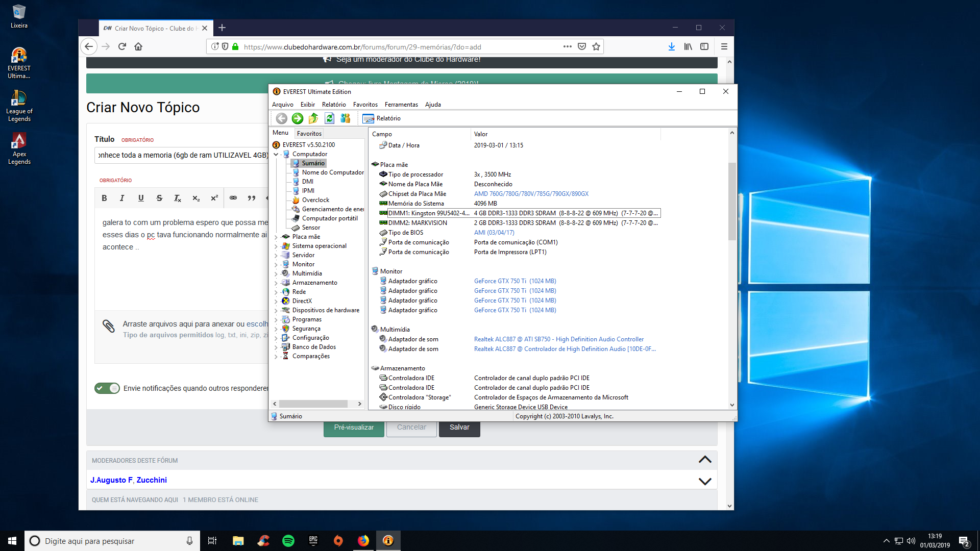
Task: Toggle strikethrough in forum editor
Action: (159, 198)
